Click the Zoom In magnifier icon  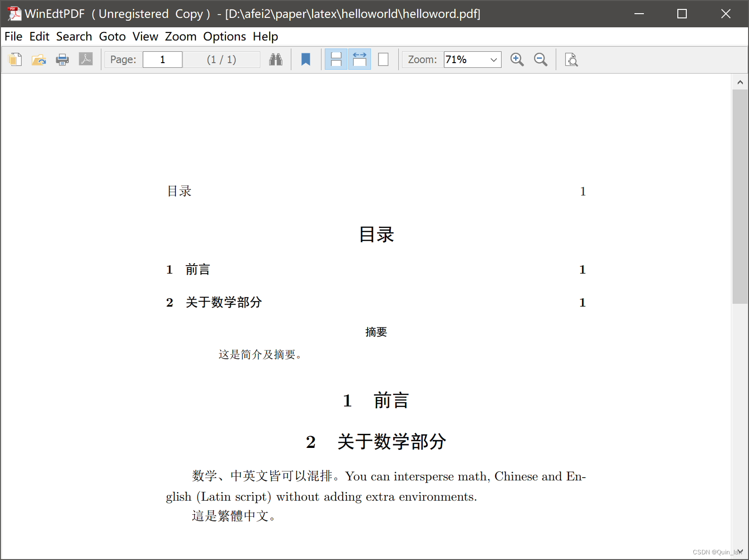pos(517,59)
